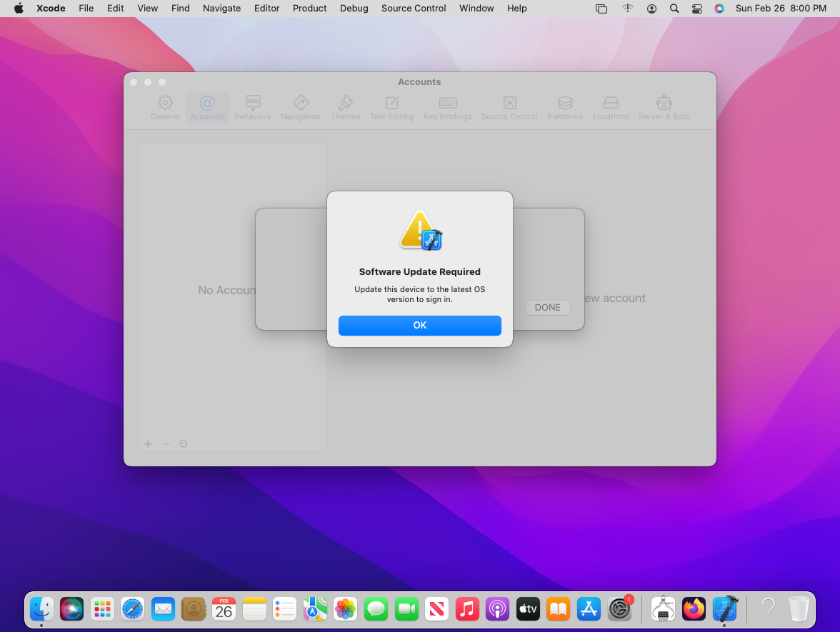
Task: Launch Safari from the Dock
Action: click(x=132, y=609)
